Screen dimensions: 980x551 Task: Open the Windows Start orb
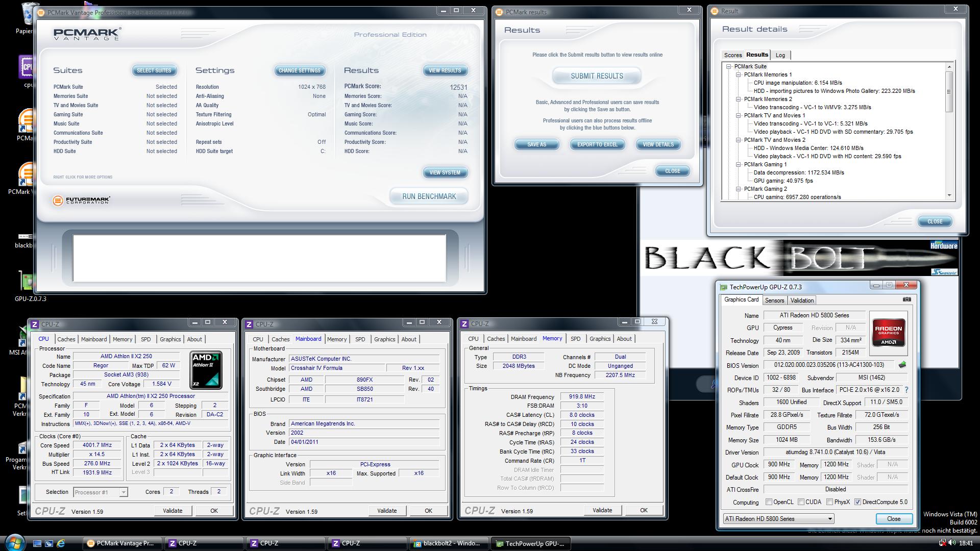tap(14, 542)
